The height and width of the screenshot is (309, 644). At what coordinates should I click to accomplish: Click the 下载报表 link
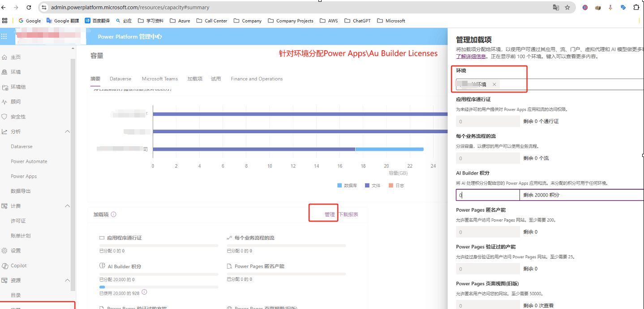pyautogui.click(x=348, y=214)
